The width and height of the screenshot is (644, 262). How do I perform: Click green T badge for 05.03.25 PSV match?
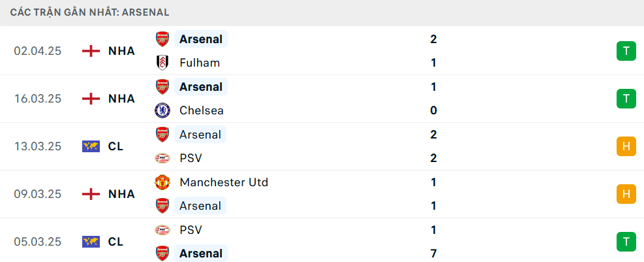(x=626, y=242)
